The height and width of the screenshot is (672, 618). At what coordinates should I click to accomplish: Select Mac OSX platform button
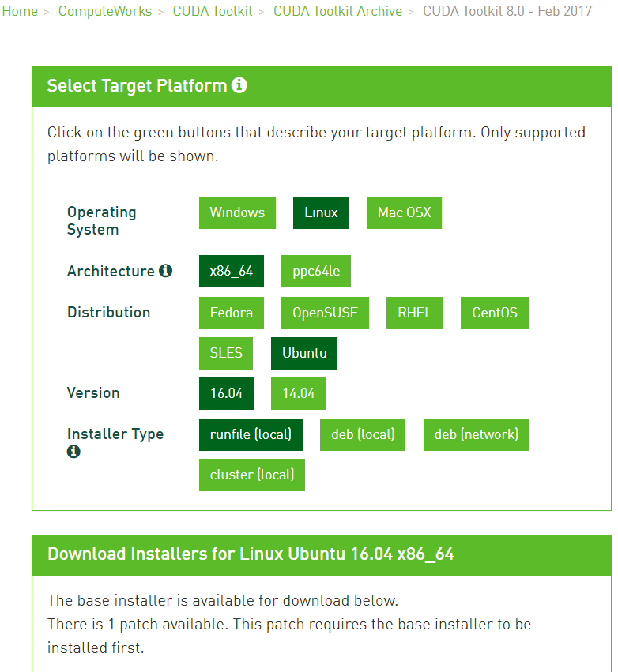(404, 212)
